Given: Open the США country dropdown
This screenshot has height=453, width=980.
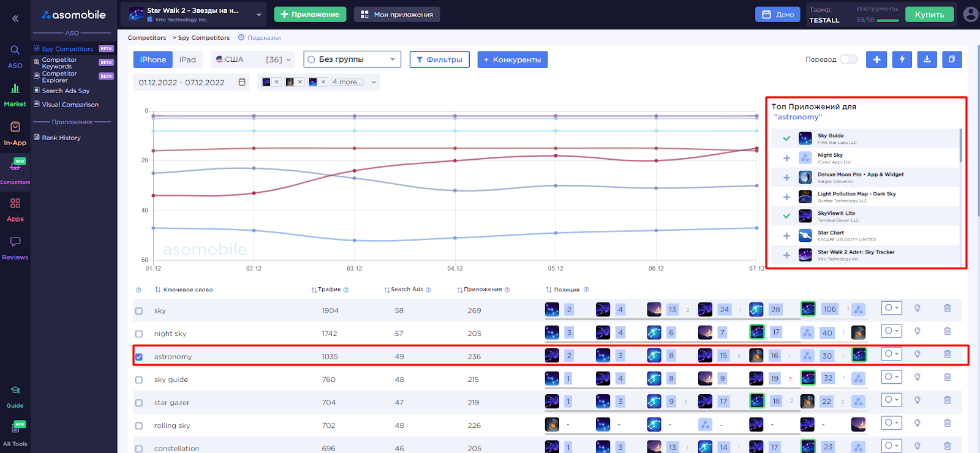Looking at the screenshot, I should pos(254,59).
